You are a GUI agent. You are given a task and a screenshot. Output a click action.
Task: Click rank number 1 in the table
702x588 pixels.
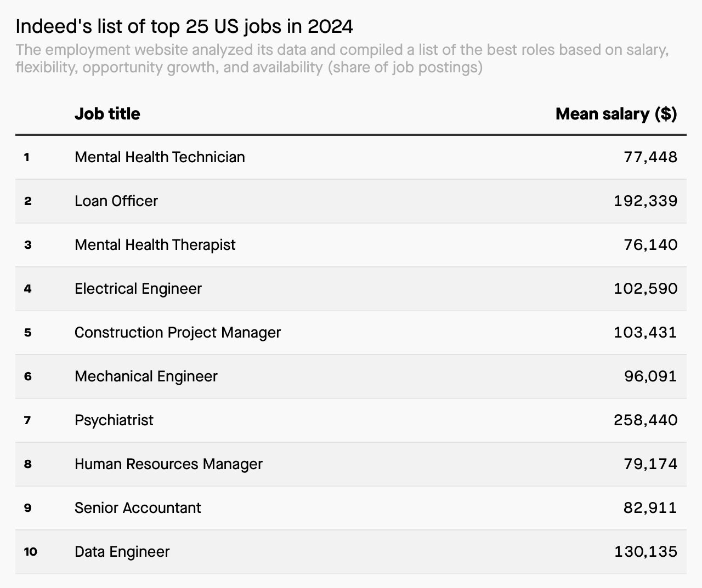tap(27, 157)
